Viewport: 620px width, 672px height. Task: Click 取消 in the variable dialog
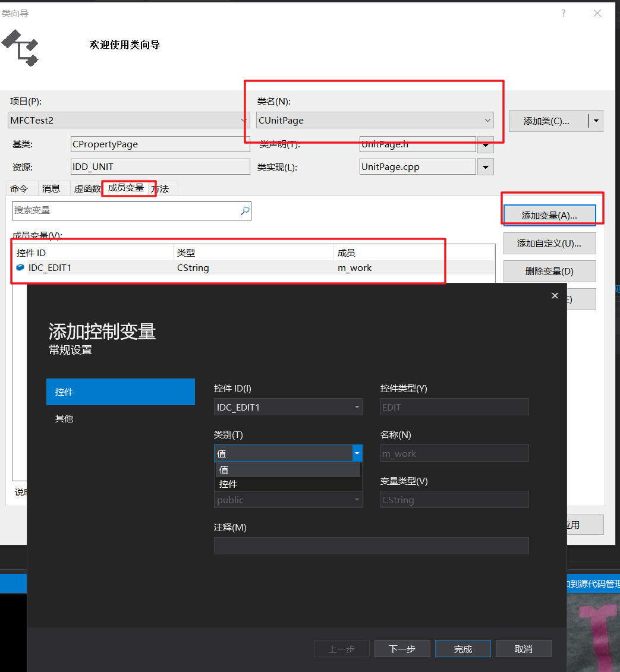tap(524, 649)
